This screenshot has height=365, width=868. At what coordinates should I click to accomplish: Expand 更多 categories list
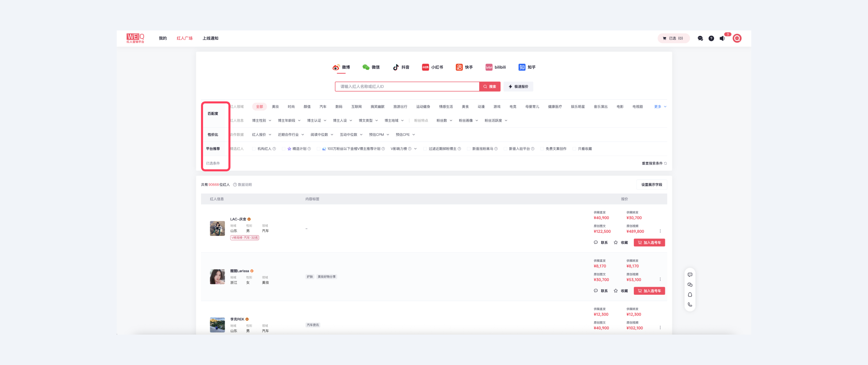pos(660,107)
